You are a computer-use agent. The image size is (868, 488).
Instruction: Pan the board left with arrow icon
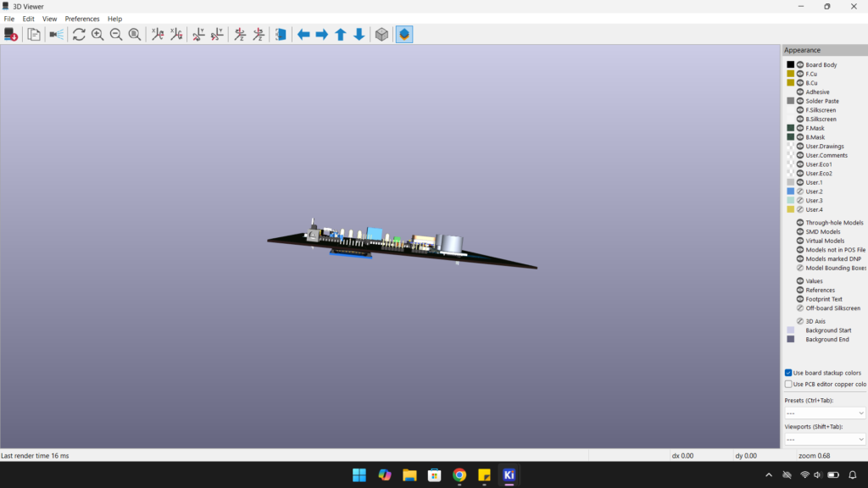pyautogui.click(x=303, y=34)
